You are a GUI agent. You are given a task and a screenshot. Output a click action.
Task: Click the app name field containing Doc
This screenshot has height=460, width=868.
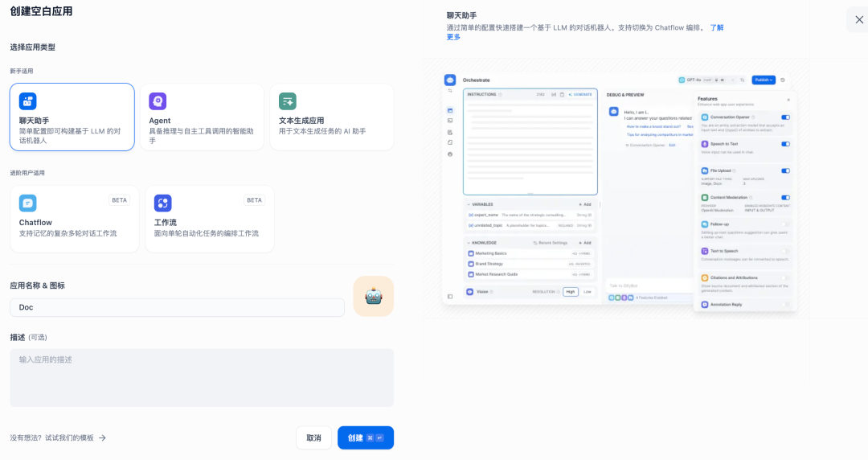[177, 307]
